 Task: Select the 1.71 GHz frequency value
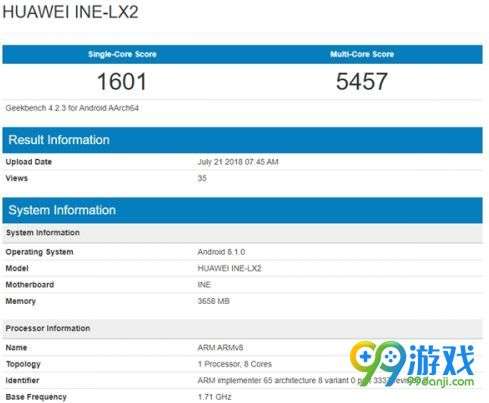click(214, 397)
